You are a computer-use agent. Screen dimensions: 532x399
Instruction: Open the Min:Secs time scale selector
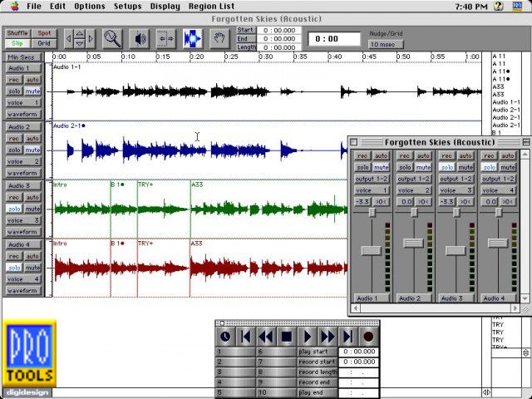(22, 57)
